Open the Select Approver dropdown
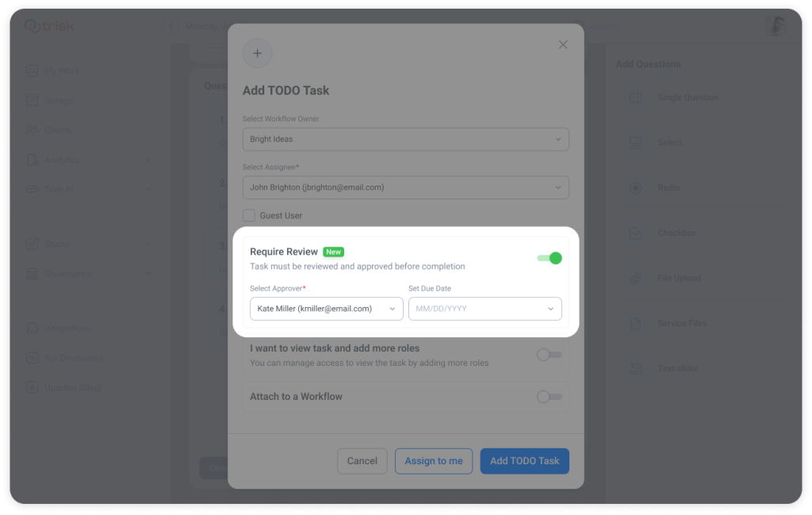This screenshot has width=812, height=515. coord(326,309)
